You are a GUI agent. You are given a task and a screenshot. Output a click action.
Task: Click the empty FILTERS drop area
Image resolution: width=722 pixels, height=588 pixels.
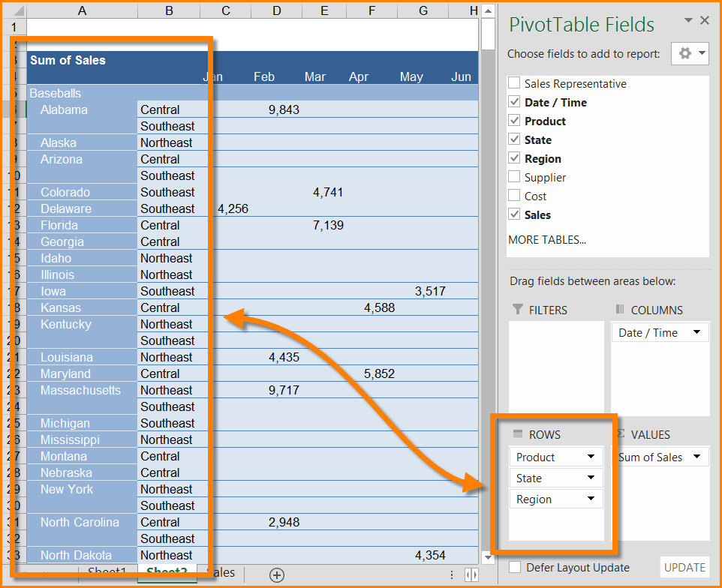556,367
